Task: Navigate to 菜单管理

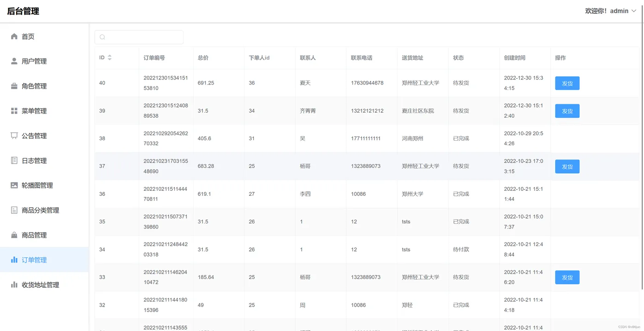Action: (44, 111)
